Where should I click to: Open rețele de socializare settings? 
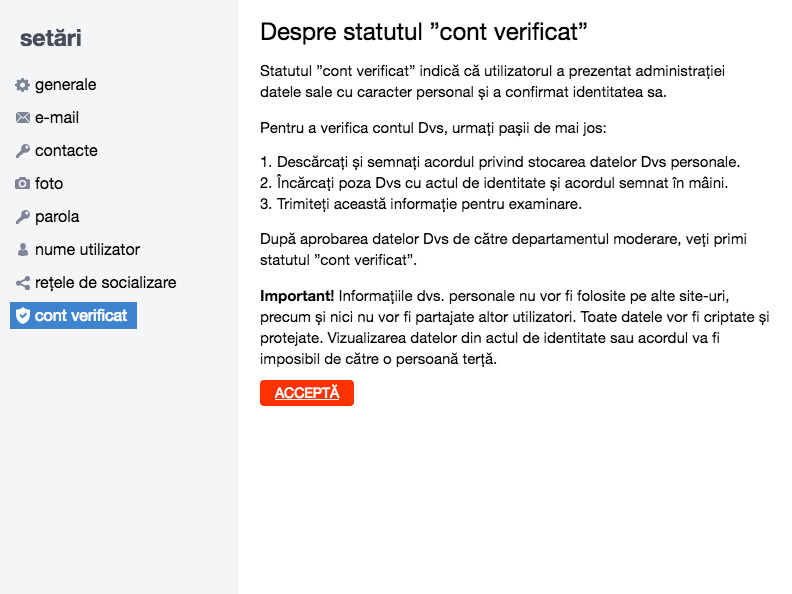click(106, 282)
